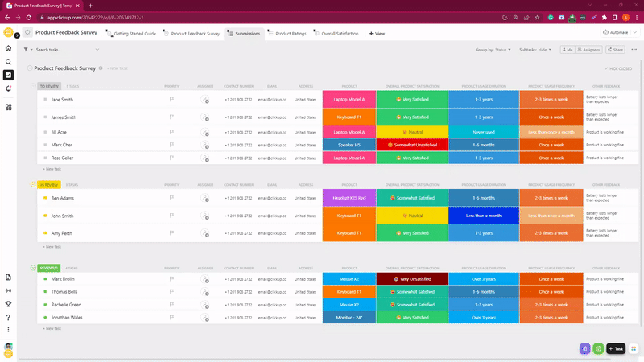Change Ben Adams' Headset X25 Red product cell
Screen dimensions: 644x362
click(x=349, y=198)
